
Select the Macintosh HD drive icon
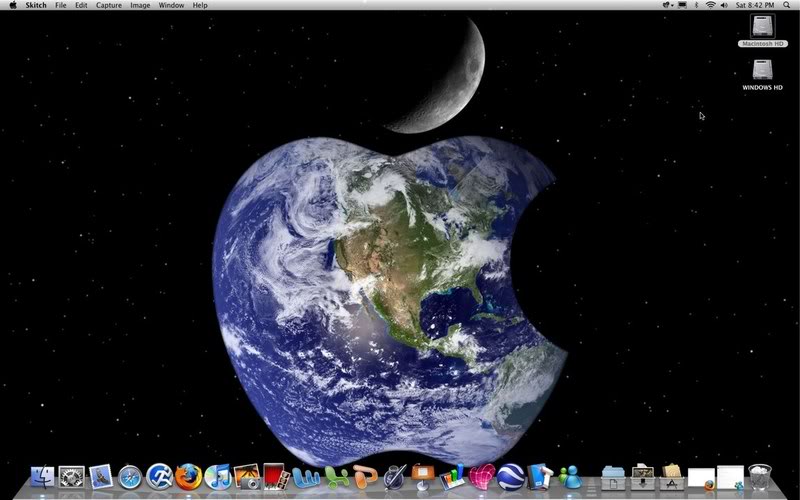pyautogui.click(x=763, y=26)
